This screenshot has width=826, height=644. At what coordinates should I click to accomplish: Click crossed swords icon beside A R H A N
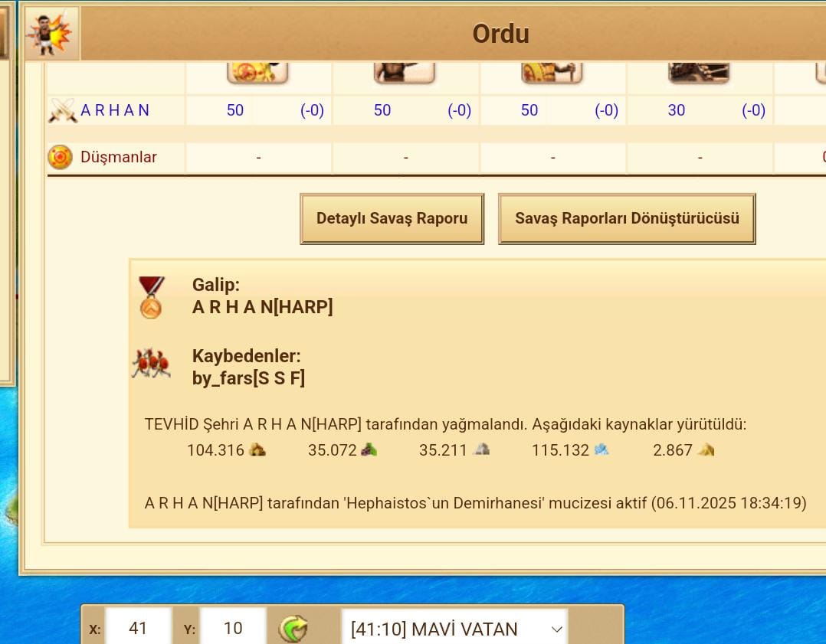point(62,110)
